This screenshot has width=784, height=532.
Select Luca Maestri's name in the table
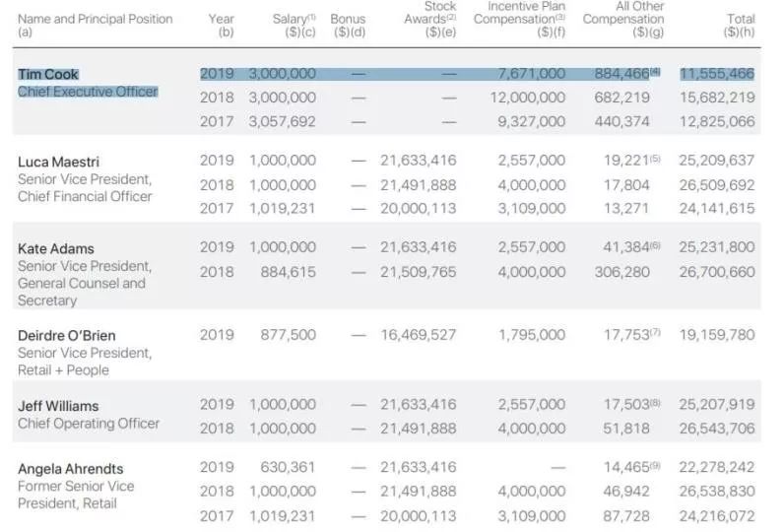(x=59, y=162)
